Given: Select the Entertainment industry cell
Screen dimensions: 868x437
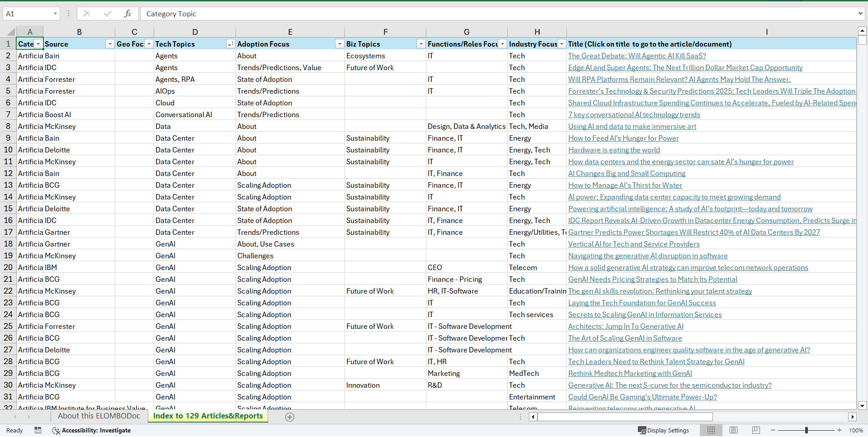Looking at the screenshot, I should (537, 397).
